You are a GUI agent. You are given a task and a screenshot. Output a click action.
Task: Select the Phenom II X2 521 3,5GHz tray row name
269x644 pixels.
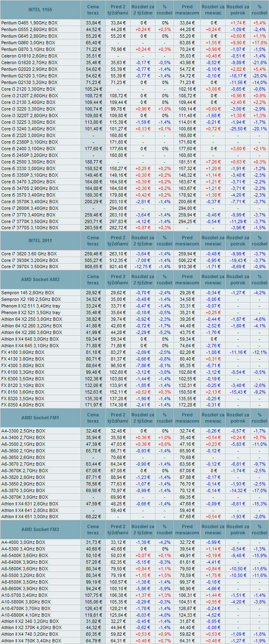click(31, 312)
